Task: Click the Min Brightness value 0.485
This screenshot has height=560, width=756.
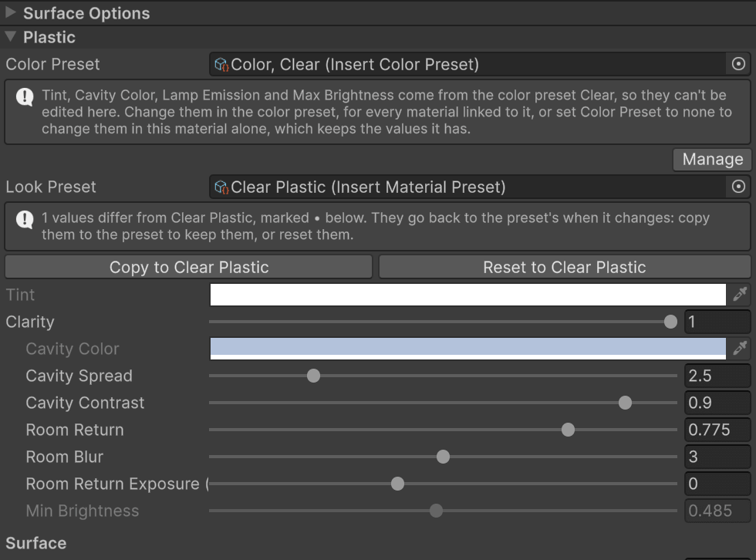Action: 717,511
